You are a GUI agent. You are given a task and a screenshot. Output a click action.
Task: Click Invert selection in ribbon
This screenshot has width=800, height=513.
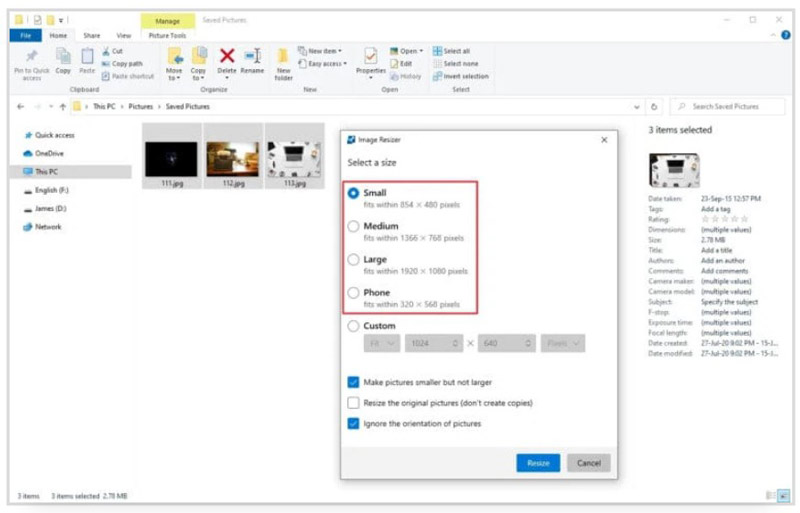461,76
